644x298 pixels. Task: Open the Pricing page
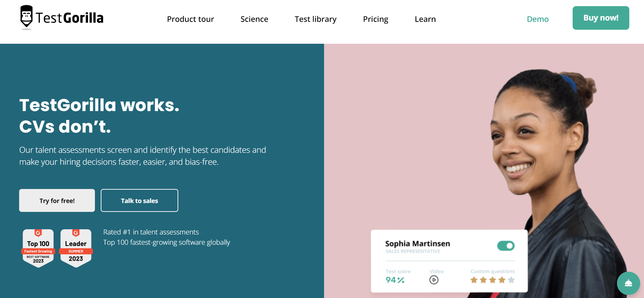(376, 19)
